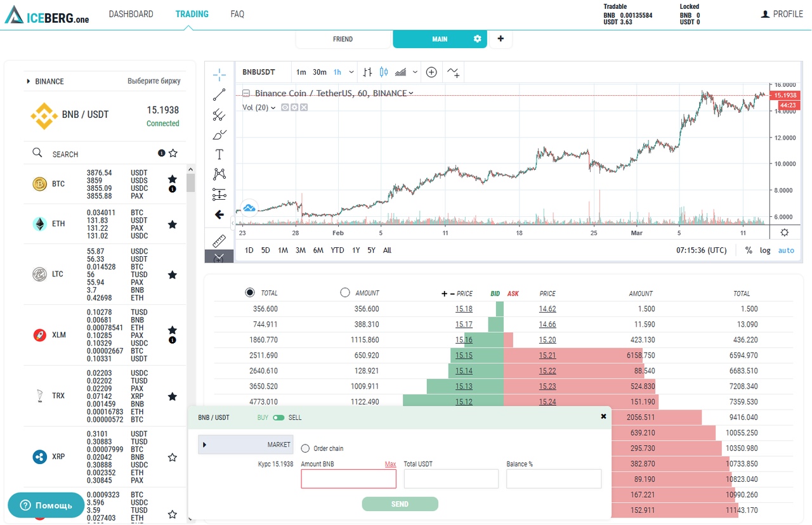Click the search magnifier icon
Viewport: 812px width, 525px height.
(x=37, y=153)
